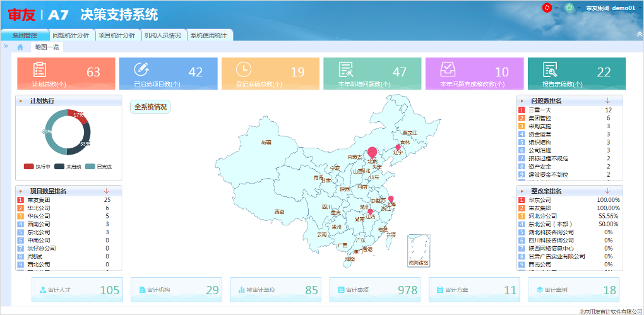644x315 pixels.
Task: Switch to the 问题统计分析 tab
Action: click(x=72, y=35)
